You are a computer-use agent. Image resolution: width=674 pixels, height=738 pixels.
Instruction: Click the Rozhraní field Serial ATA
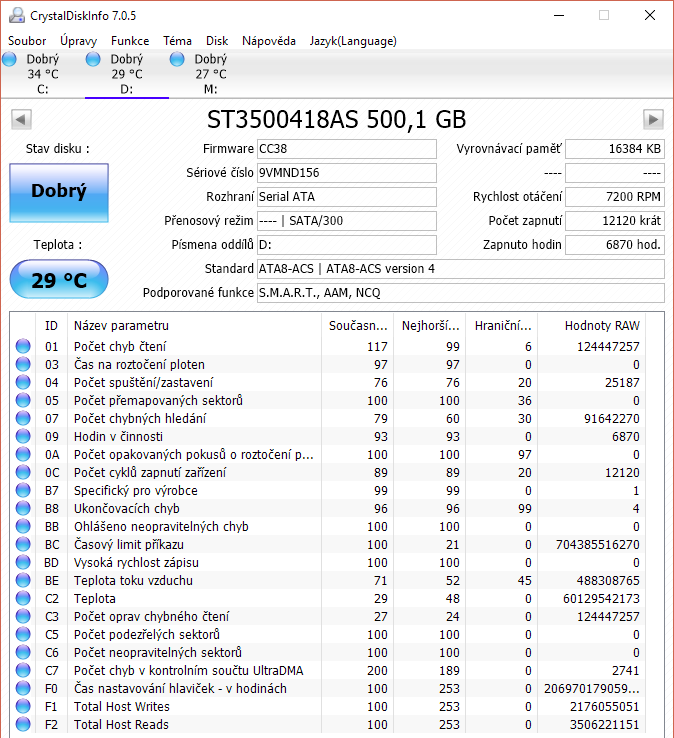coord(346,197)
